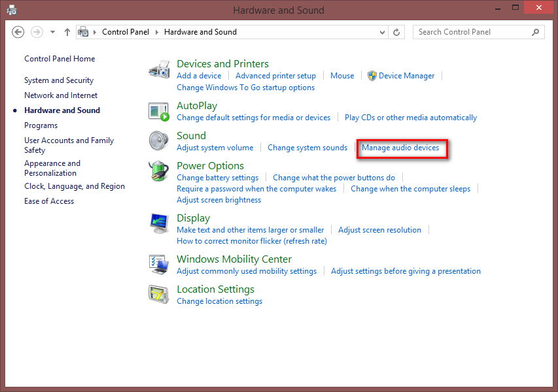558x392 pixels.
Task: Open Device Manager link
Action: point(406,76)
